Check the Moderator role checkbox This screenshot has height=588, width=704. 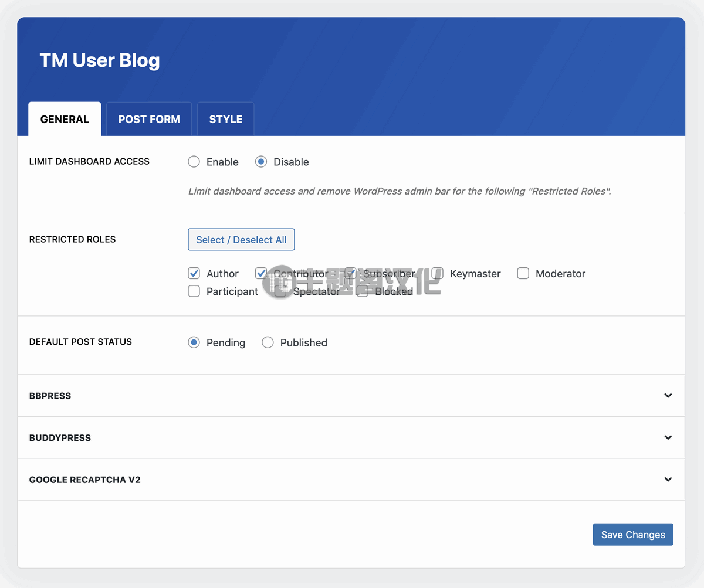[523, 273]
